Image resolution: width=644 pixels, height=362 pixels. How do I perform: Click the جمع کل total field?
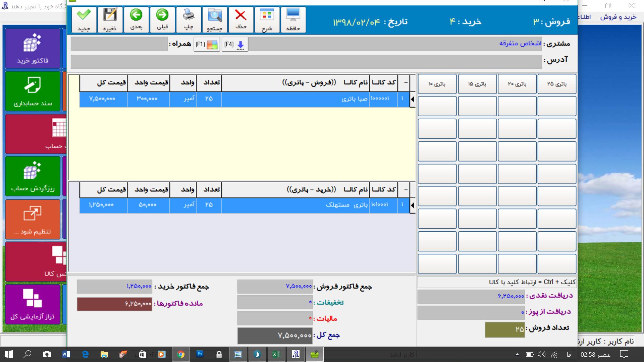coord(275,336)
